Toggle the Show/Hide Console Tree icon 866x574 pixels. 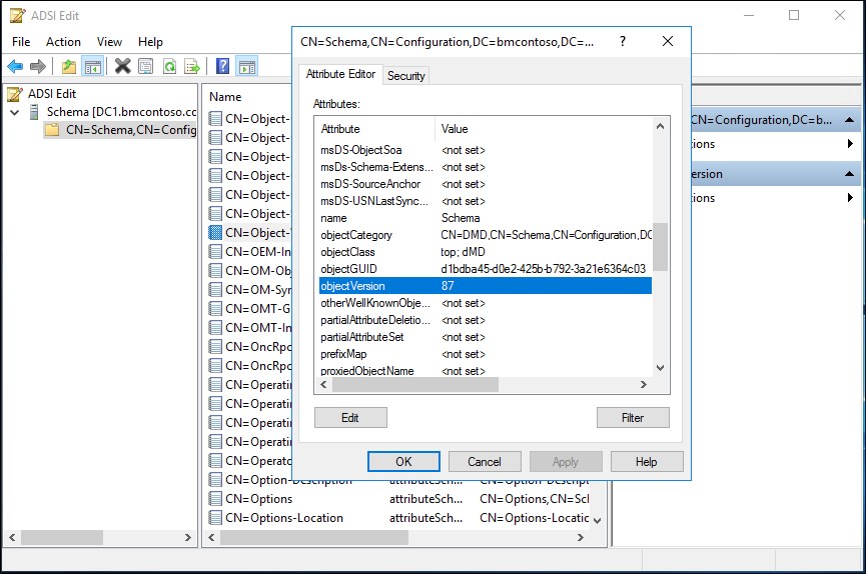coord(92,66)
